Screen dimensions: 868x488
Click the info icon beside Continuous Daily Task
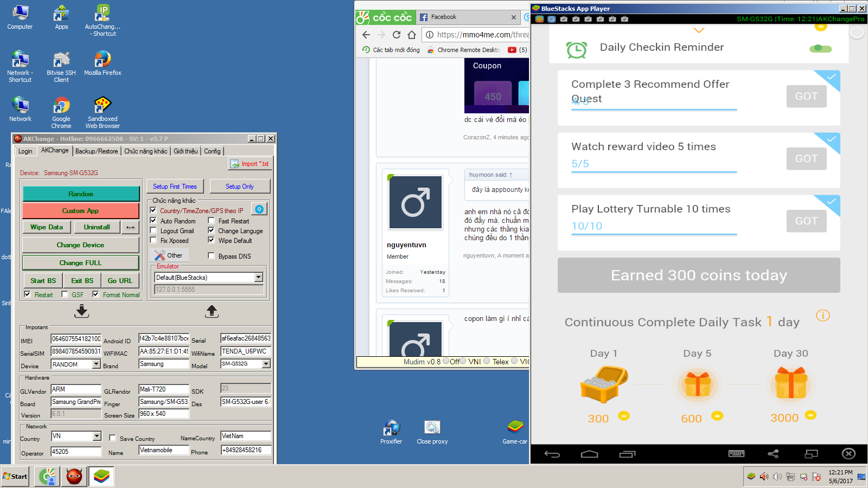[822, 316]
